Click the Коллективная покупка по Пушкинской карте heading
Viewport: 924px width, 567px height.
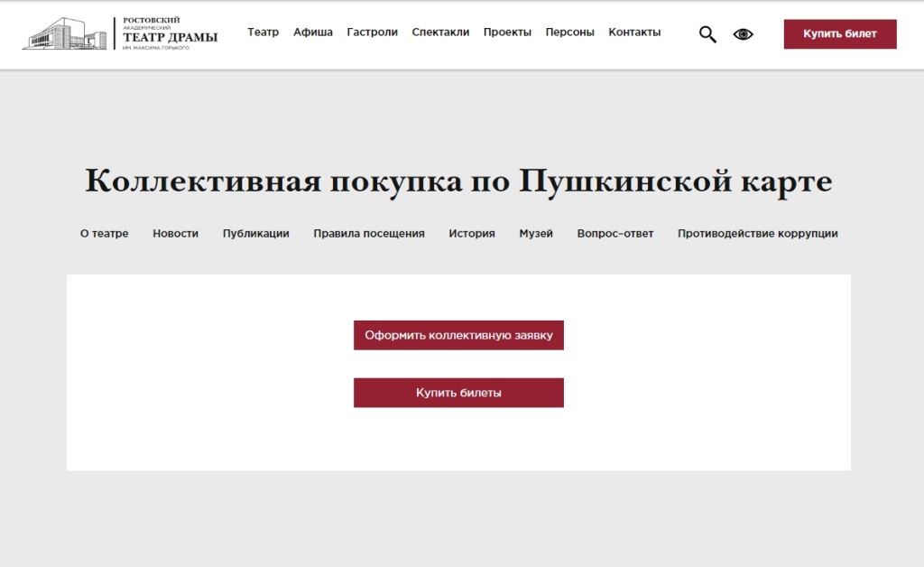pos(458,181)
